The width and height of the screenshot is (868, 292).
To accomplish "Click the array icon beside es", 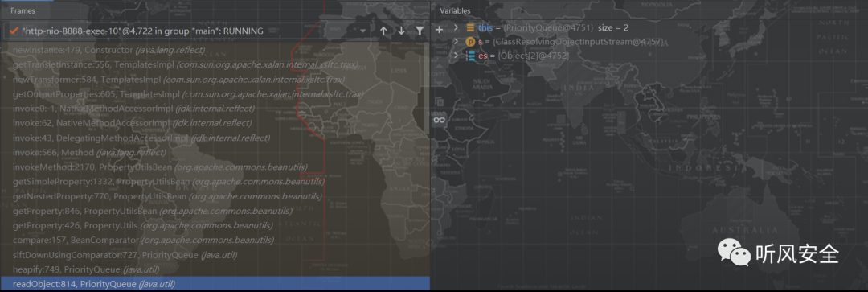I will [470, 56].
